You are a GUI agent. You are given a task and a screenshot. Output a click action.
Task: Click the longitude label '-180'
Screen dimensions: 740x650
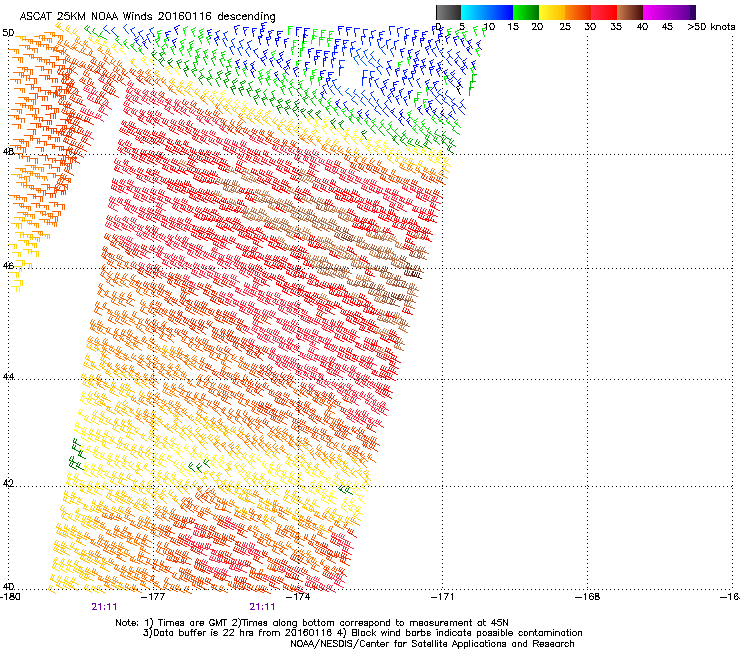10,597
